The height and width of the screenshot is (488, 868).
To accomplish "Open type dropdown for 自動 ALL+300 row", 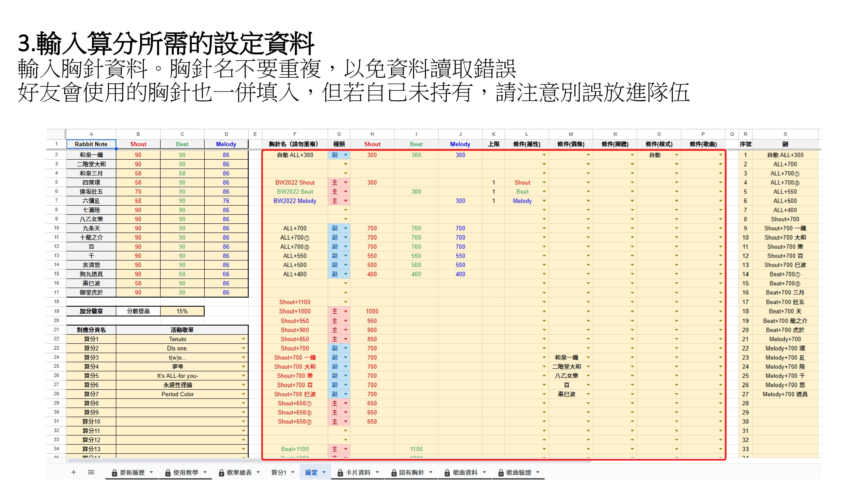I will coord(345,155).
